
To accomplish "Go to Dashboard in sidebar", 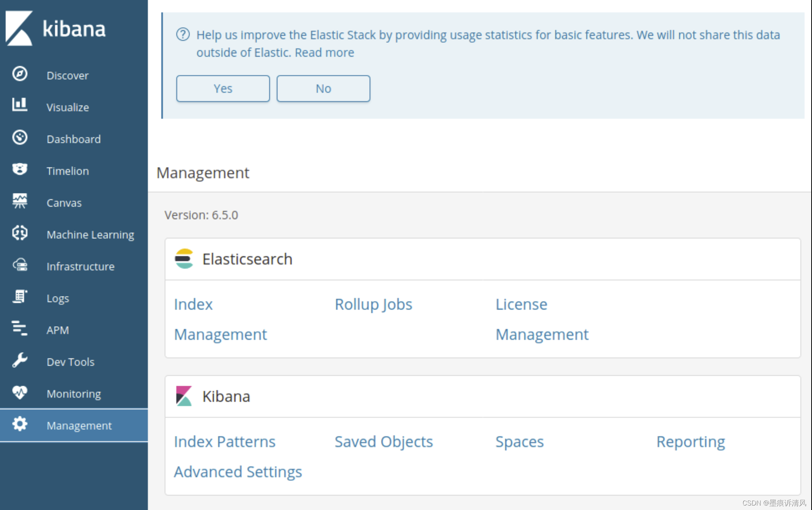I will click(x=74, y=139).
